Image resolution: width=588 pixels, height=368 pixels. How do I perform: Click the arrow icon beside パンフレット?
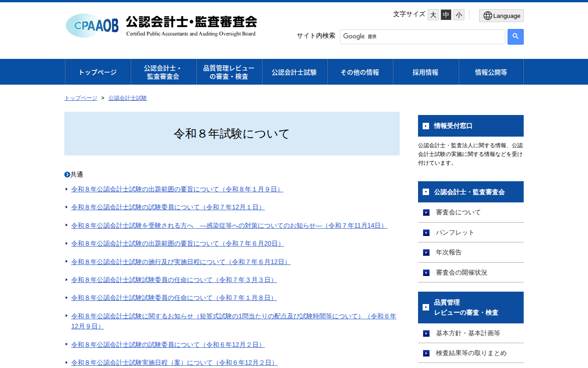tap(426, 233)
